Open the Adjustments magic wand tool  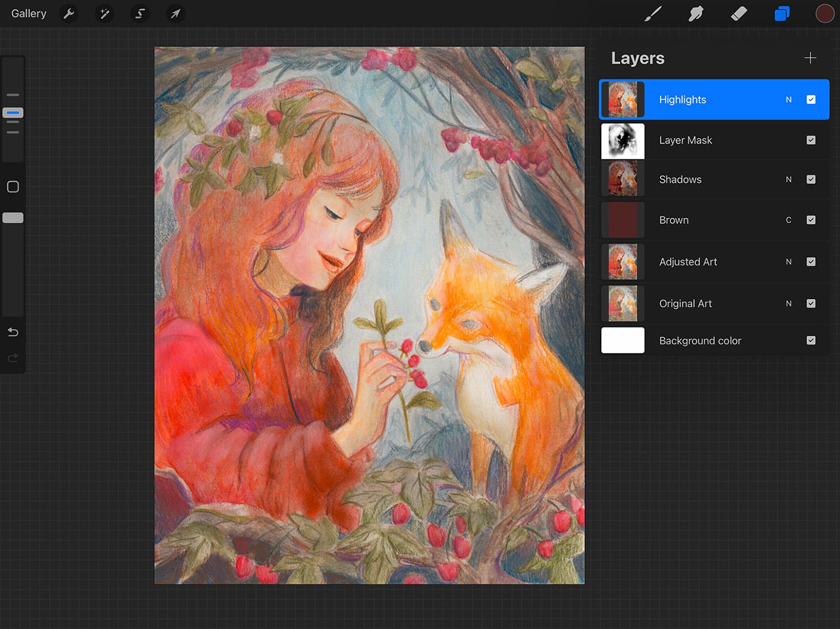104,13
